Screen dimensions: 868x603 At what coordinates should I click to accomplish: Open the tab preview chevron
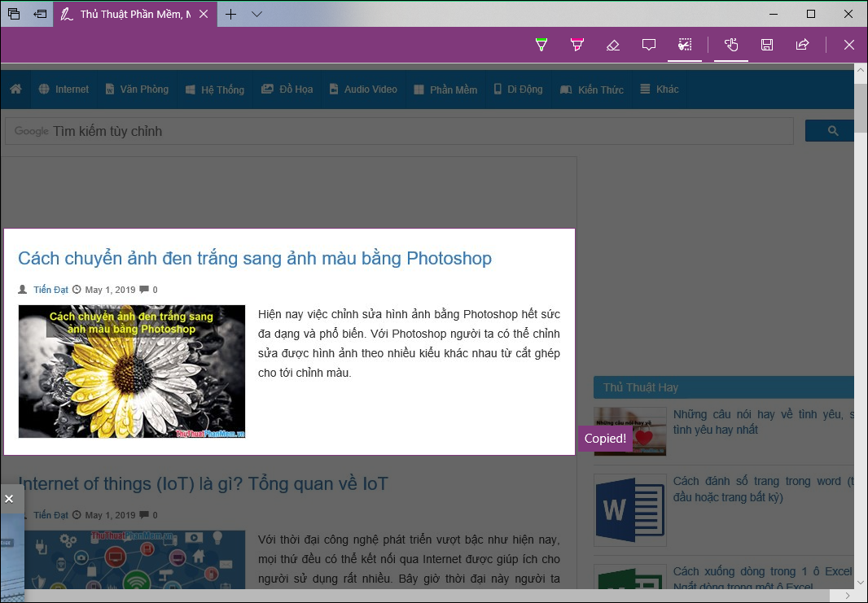coord(256,14)
